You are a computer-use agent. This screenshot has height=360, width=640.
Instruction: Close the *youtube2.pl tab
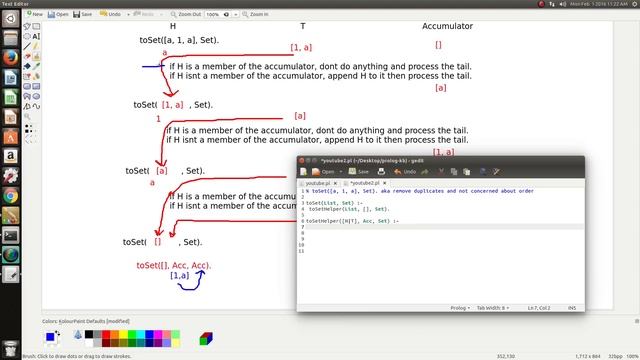(x=384, y=183)
